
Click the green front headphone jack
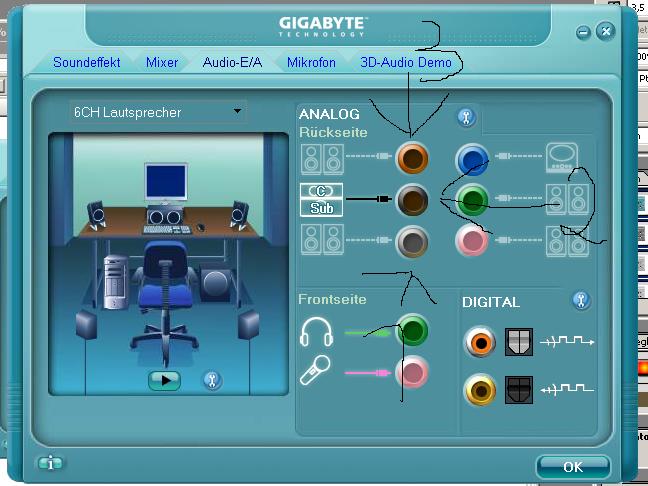412,330
